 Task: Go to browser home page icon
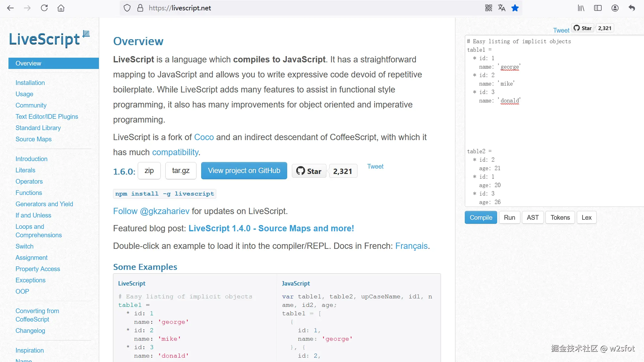point(61,8)
